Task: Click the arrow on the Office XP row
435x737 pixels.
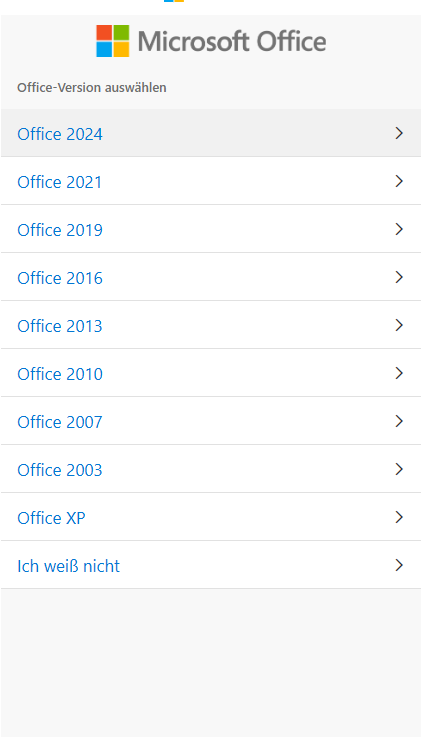Action: tap(399, 517)
